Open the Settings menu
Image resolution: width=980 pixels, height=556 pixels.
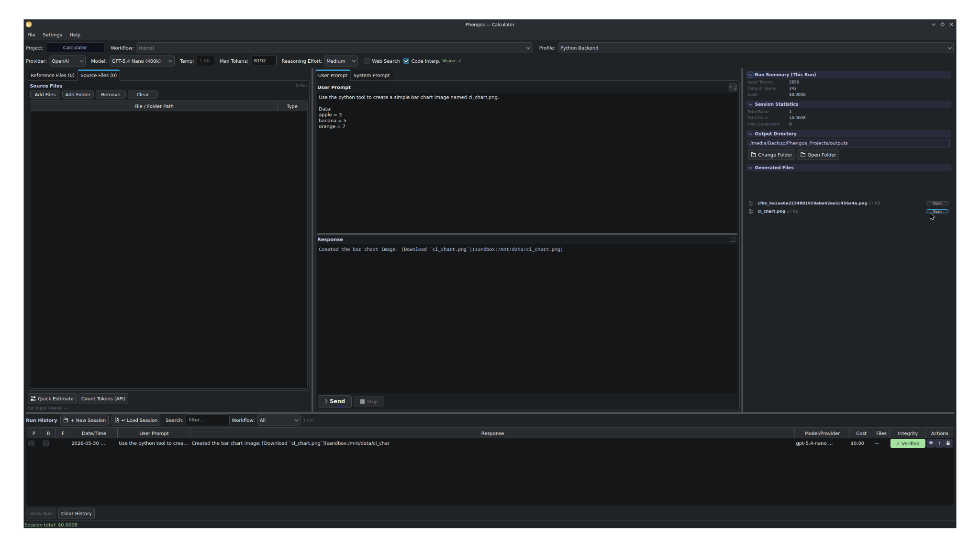coord(52,35)
